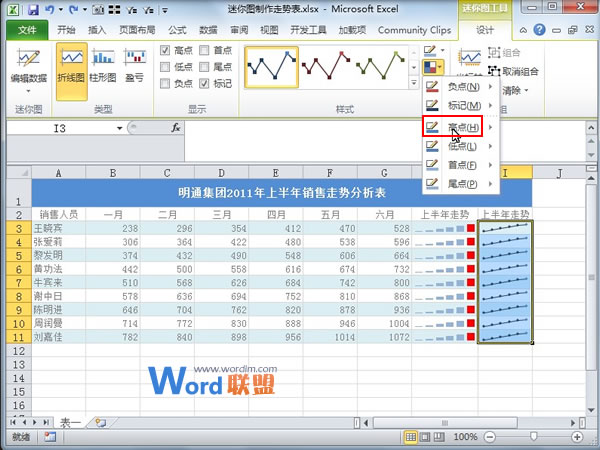Click the 编辑数据 (Edit Data) icon
This screenshot has width=600, height=450.
pos(27,67)
